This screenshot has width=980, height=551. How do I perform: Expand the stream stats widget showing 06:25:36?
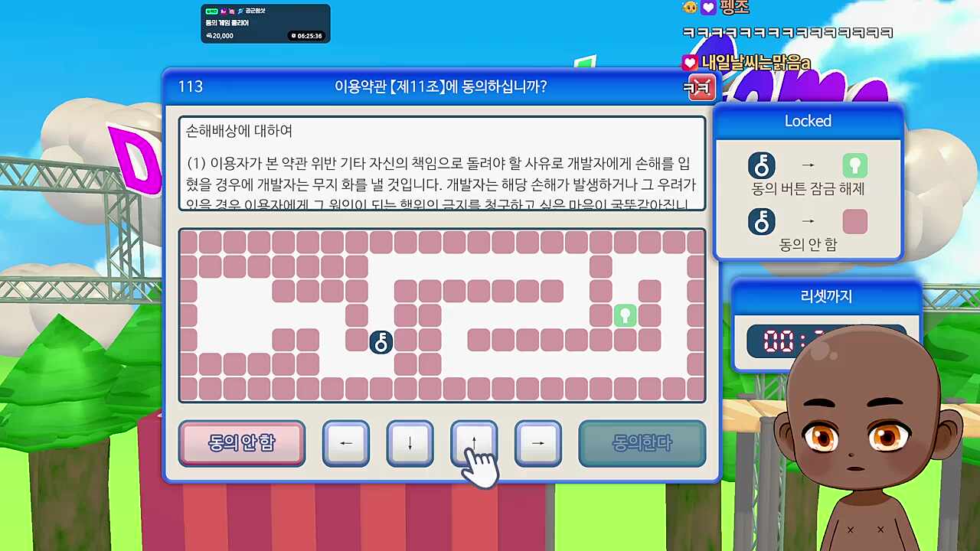266,23
